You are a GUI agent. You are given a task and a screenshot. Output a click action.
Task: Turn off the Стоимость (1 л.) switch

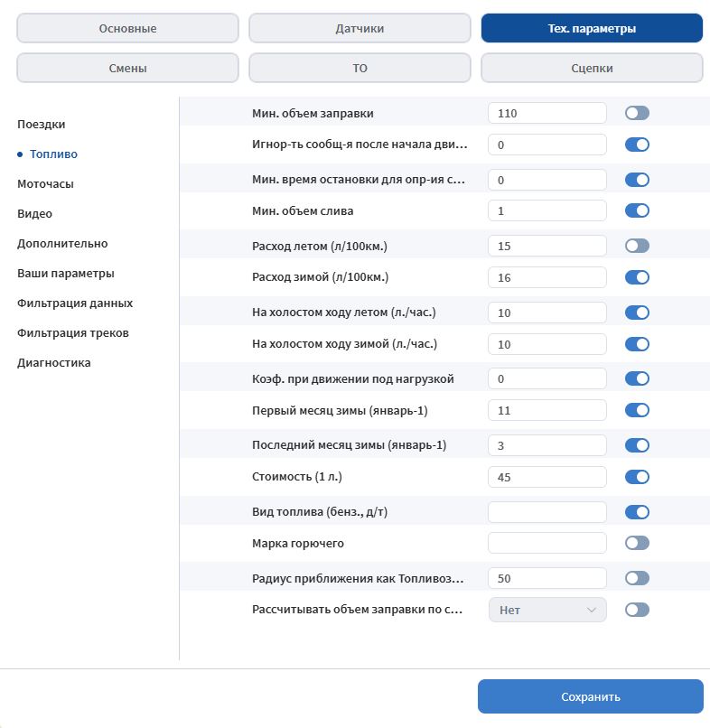tap(637, 477)
